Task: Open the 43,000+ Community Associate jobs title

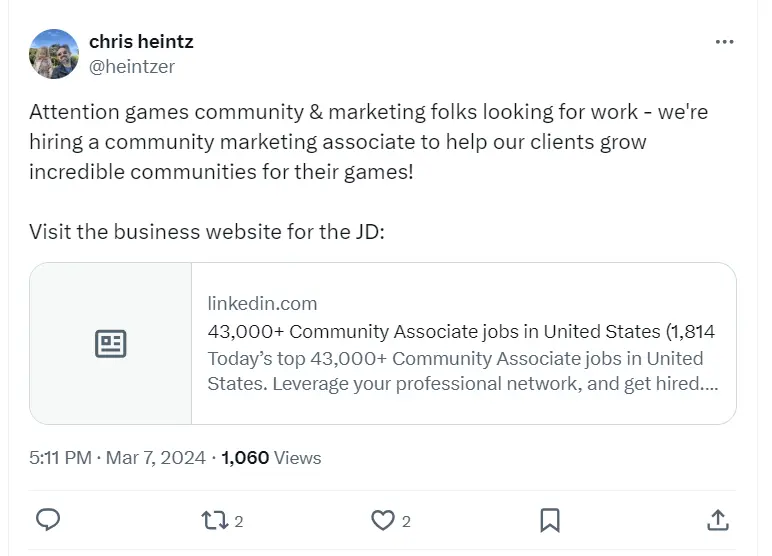Action: click(x=460, y=331)
